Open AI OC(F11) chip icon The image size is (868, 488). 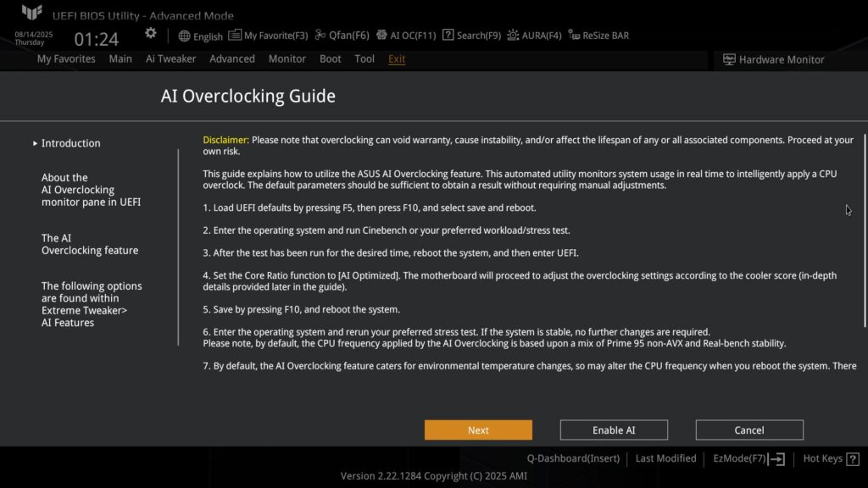click(381, 35)
